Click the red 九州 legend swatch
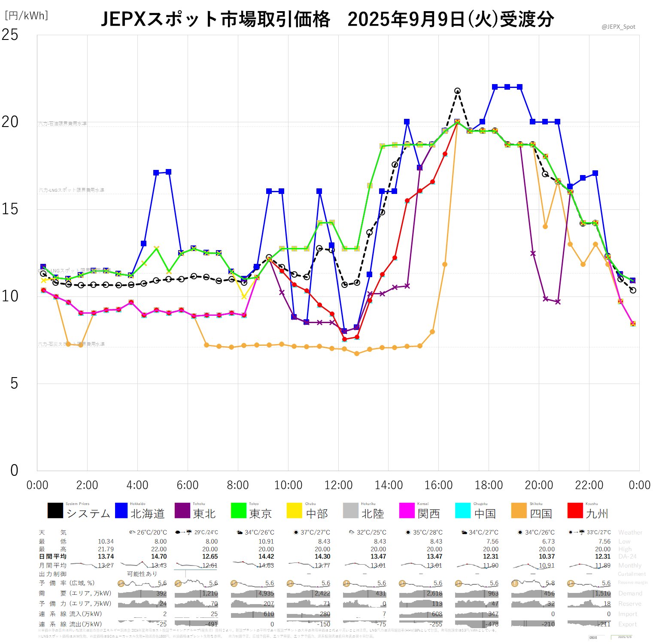 click(x=575, y=511)
